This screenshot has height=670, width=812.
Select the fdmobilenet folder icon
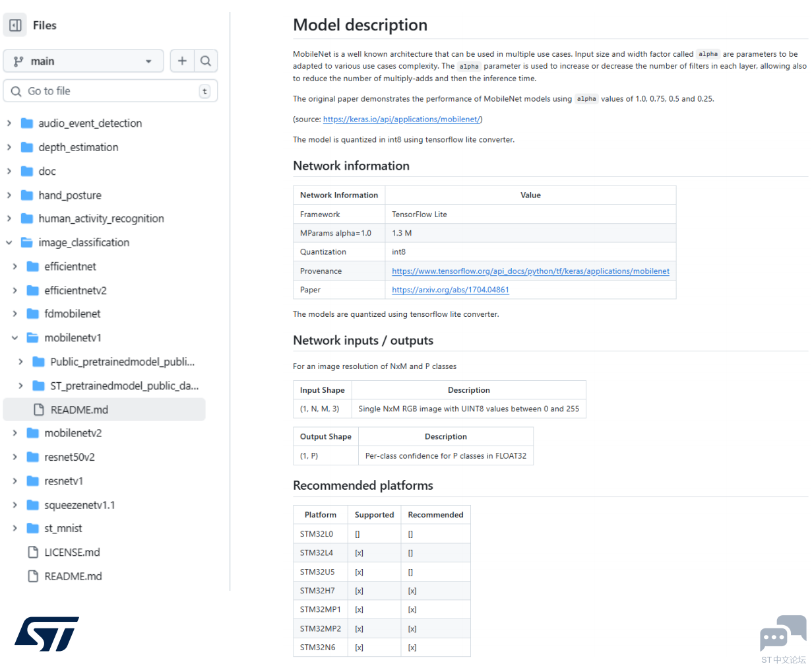click(33, 314)
